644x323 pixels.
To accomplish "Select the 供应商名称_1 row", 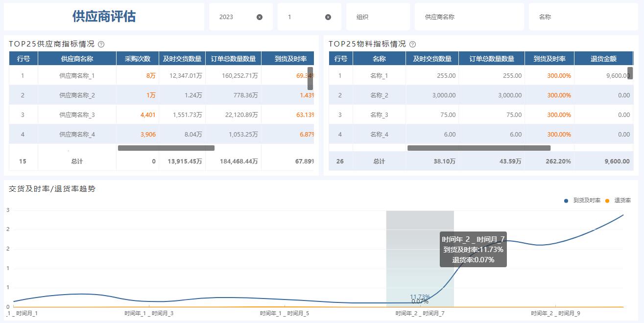I will pyautogui.click(x=77, y=76).
